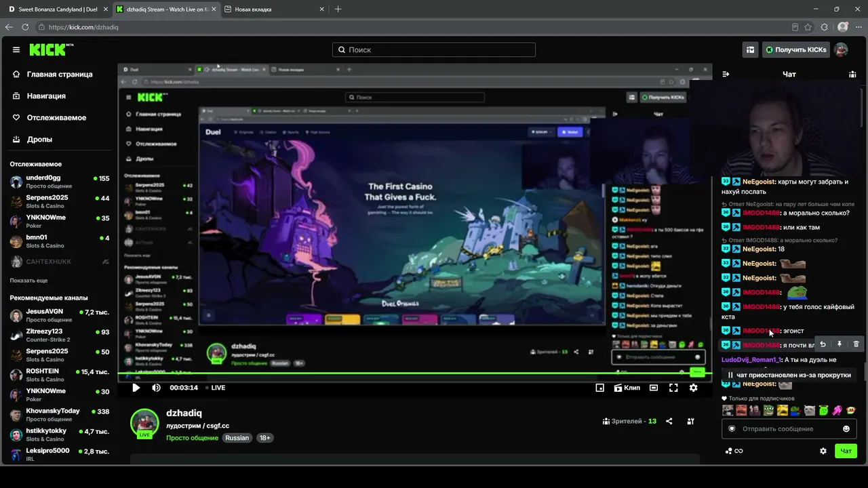Open ROSHTEIN recommended channel
This screenshot has width=868, height=488.
(x=60, y=375)
